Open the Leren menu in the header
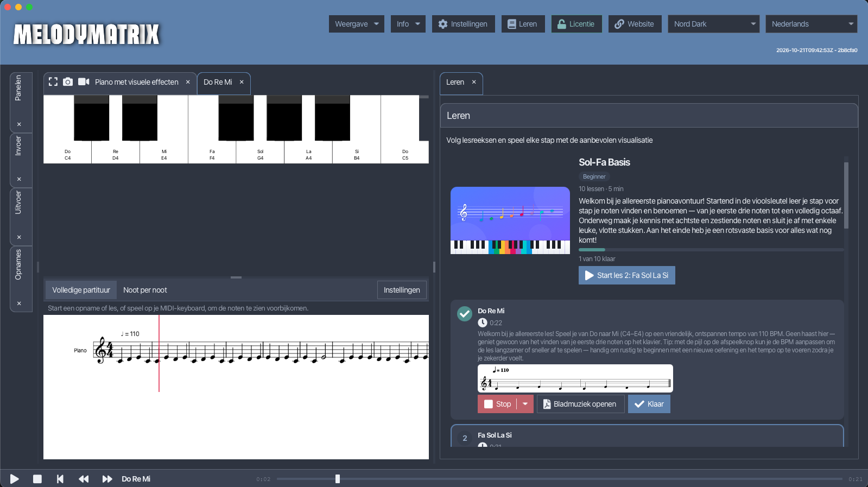The image size is (868, 487). (523, 24)
